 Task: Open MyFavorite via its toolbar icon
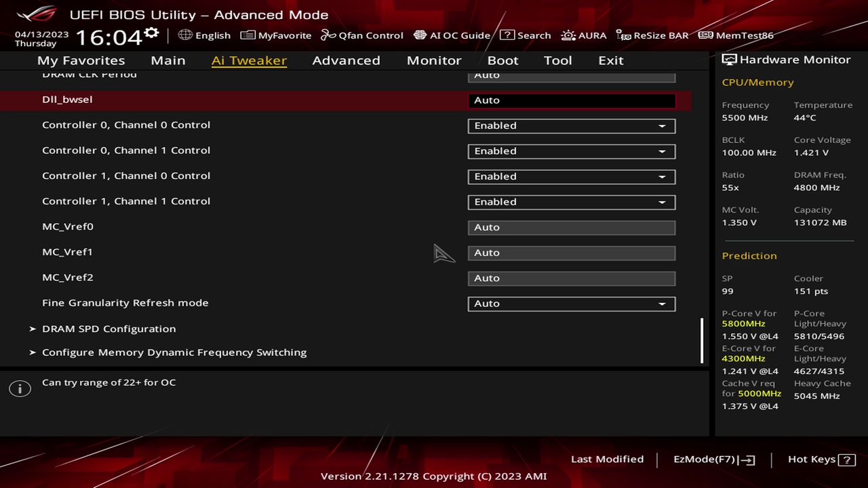coord(248,35)
